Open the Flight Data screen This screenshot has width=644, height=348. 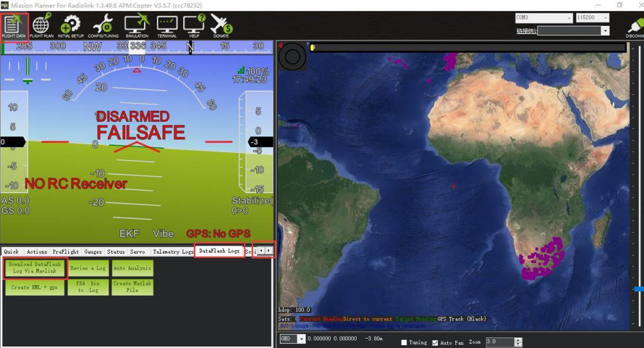(x=13, y=26)
